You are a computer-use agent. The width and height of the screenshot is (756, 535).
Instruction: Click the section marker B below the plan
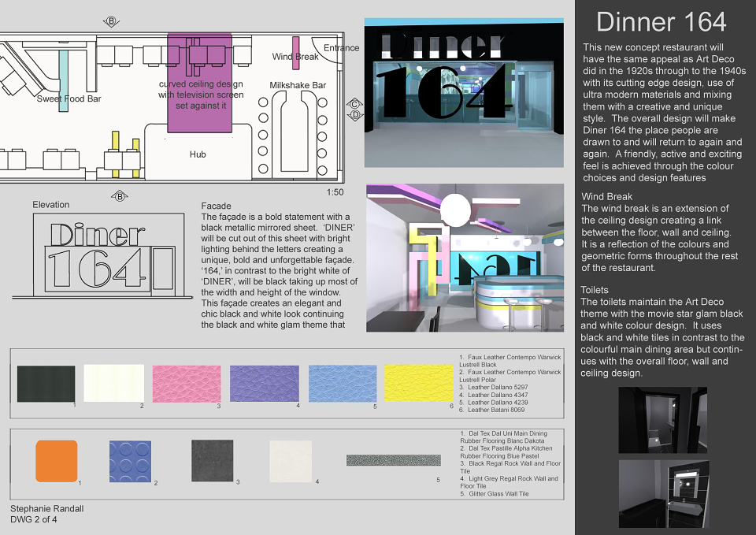pyautogui.click(x=120, y=196)
